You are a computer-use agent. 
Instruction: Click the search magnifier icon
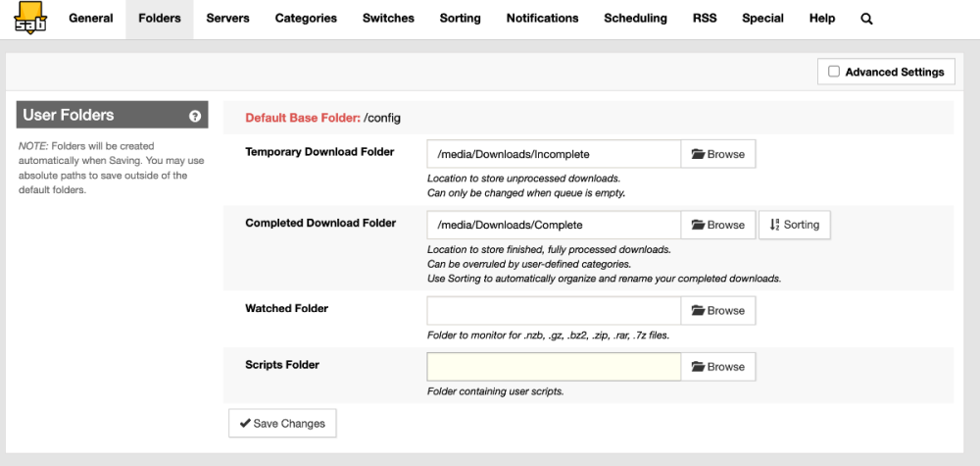(866, 19)
